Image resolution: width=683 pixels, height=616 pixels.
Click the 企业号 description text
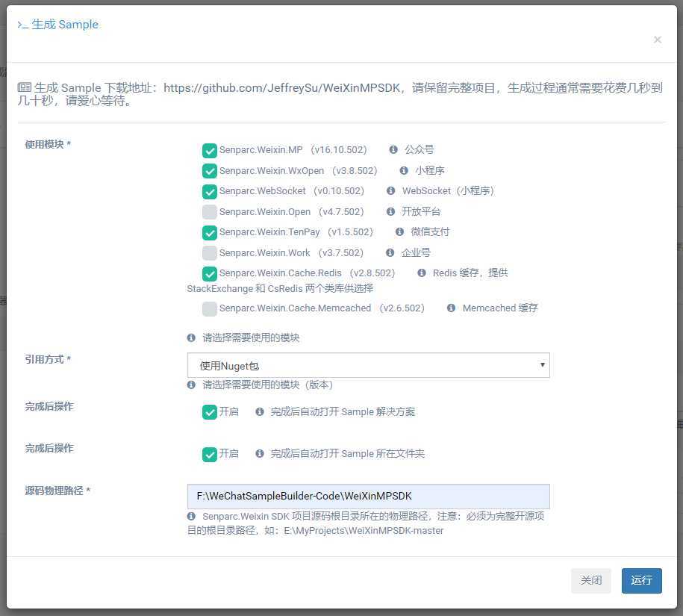416,252
